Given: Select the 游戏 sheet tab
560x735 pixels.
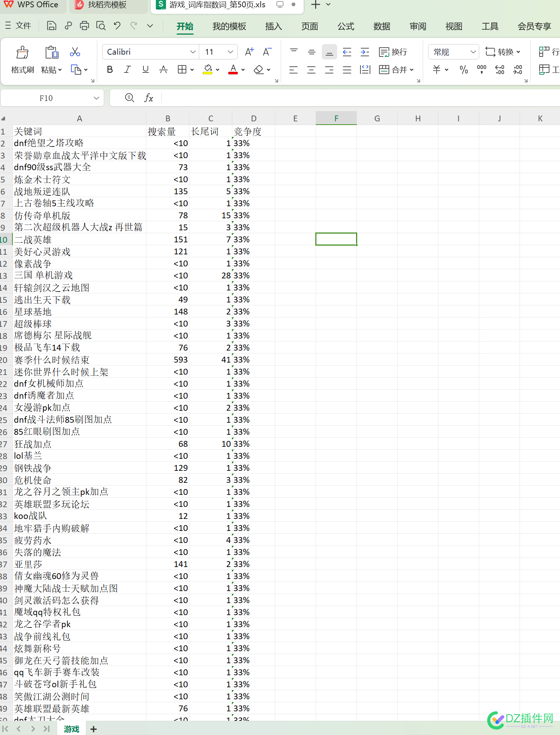Looking at the screenshot, I should pos(71,729).
